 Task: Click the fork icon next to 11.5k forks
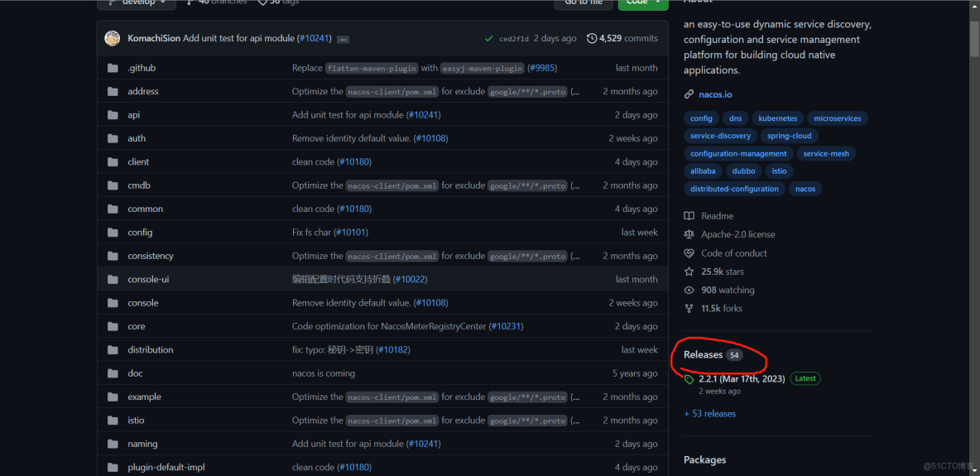[x=689, y=309]
